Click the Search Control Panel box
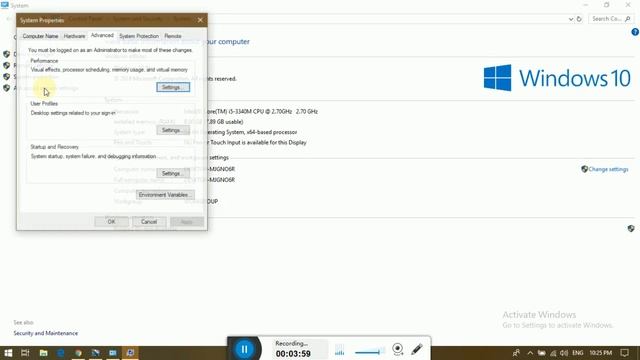The width and height of the screenshot is (640, 360). click(x=611, y=19)
